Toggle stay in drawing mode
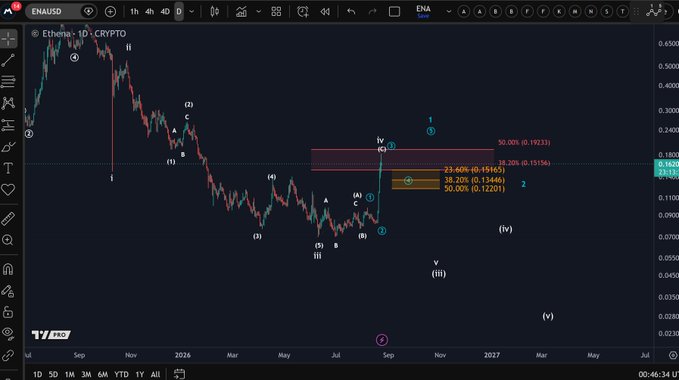This screenshot has width=679, height=380. tap(8, 291)
